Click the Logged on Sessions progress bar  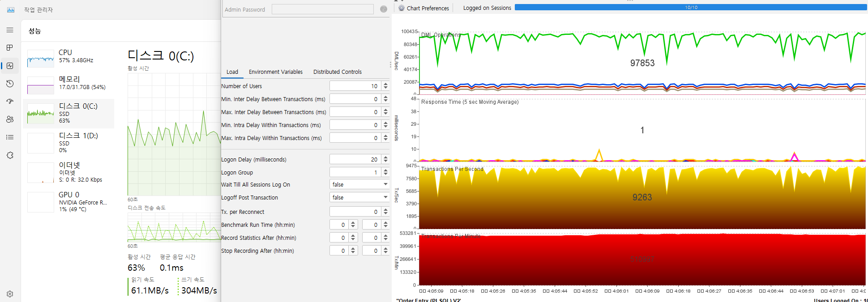691,8
